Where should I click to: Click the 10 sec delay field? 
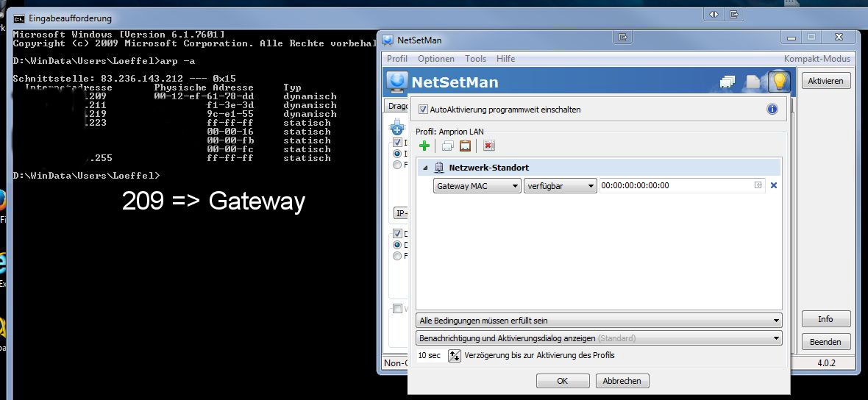[431, 355]
